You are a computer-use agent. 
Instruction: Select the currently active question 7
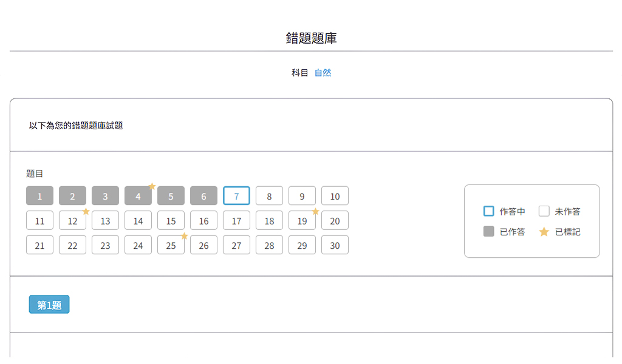[236, 196]
